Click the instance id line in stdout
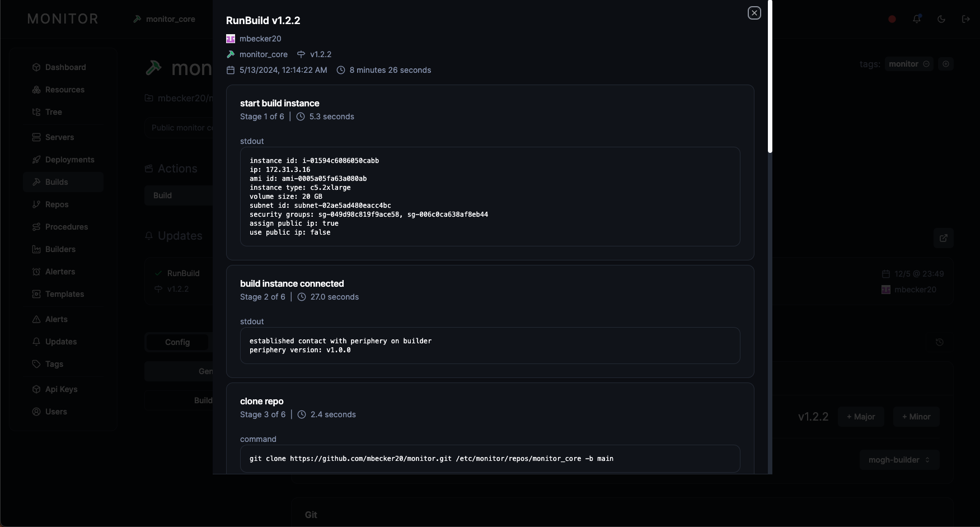 pos(314,161)
